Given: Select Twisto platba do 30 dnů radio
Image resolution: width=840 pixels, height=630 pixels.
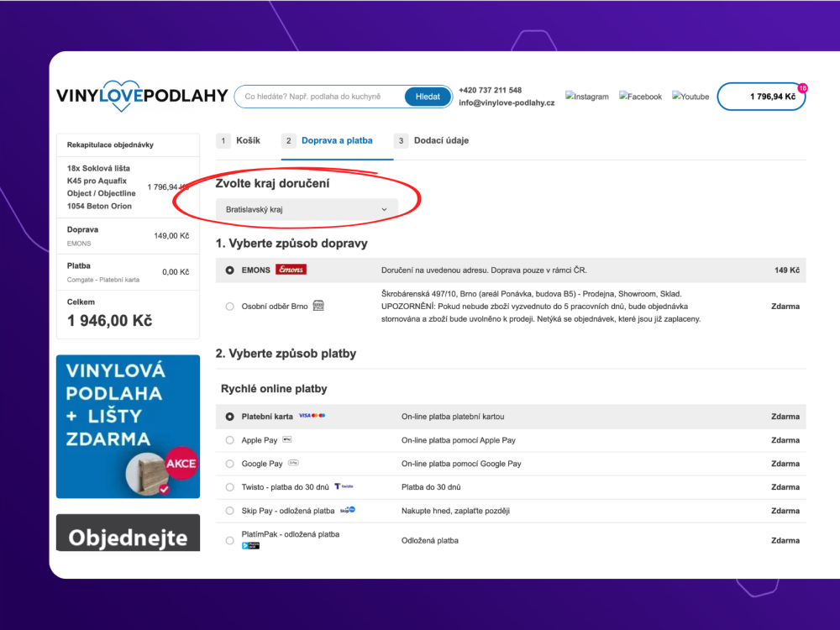Looking at the screenshot, I should [230, 487].
